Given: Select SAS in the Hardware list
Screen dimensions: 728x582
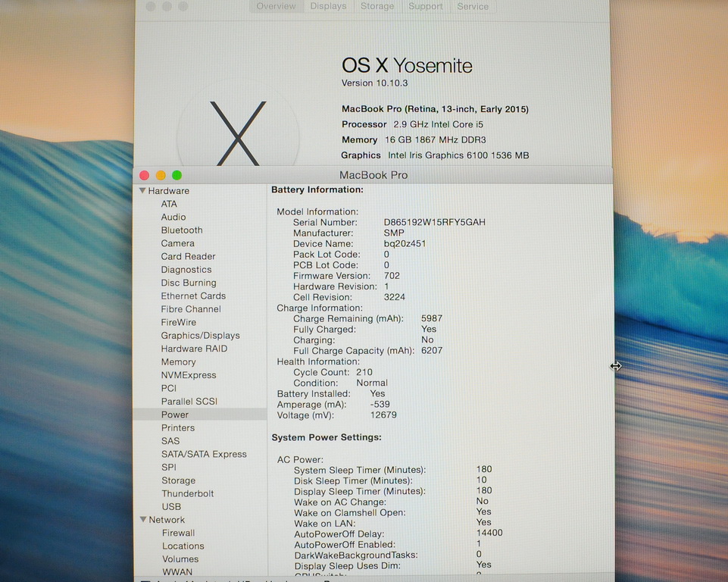Looking at the screenshot, I should (170, 441).
